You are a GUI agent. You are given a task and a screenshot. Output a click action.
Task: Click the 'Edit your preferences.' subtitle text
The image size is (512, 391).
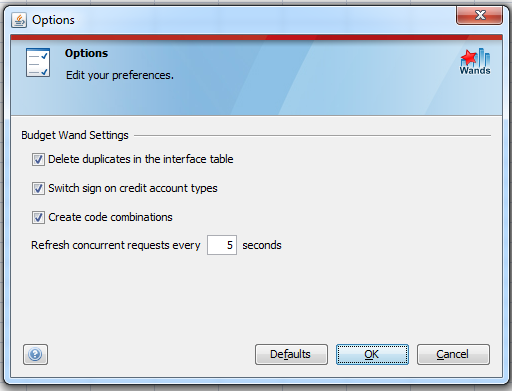(x=120, y=75)
